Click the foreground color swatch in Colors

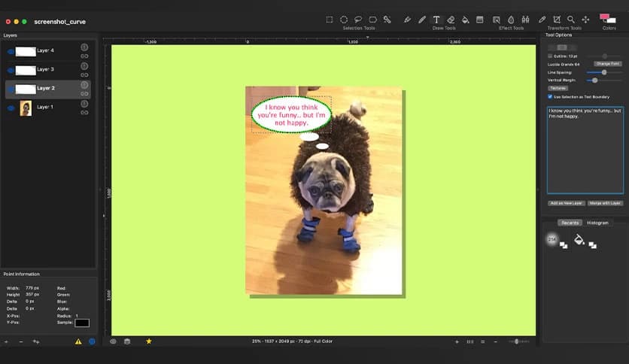(x=605, y=17)
